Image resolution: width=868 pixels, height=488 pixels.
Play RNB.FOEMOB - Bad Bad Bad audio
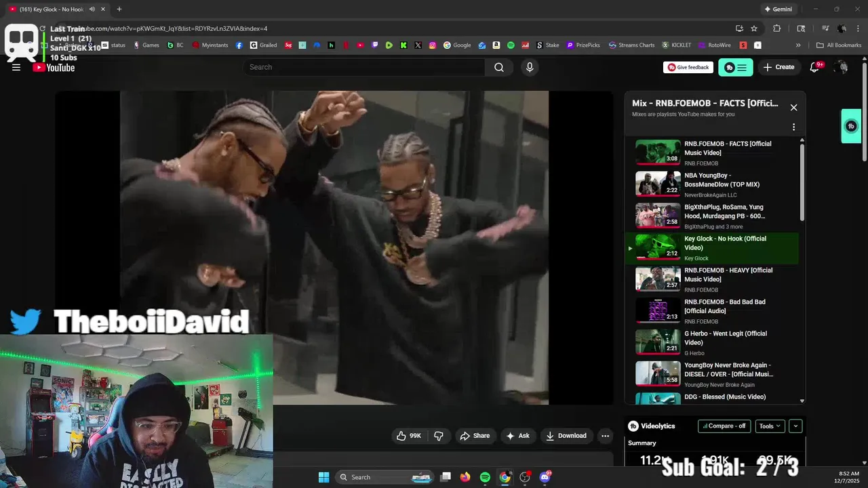coord(712,311)
